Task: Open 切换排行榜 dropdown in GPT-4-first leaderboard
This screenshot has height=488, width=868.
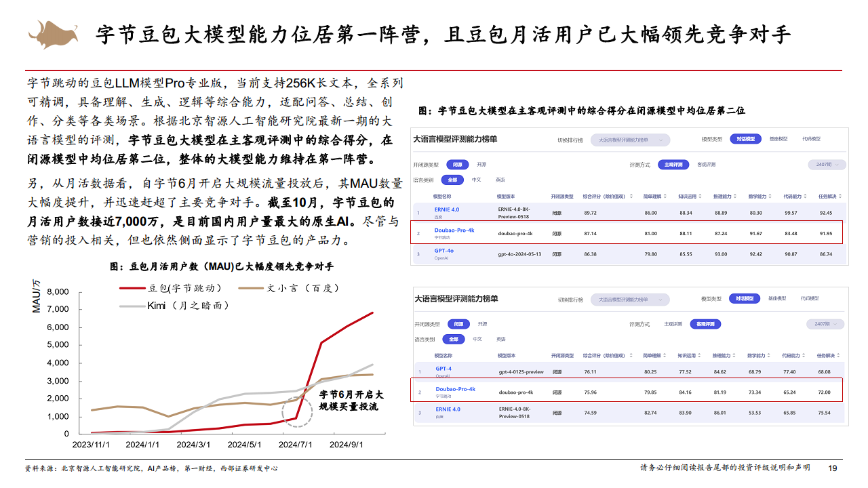Action: click(x=630, y=299)
